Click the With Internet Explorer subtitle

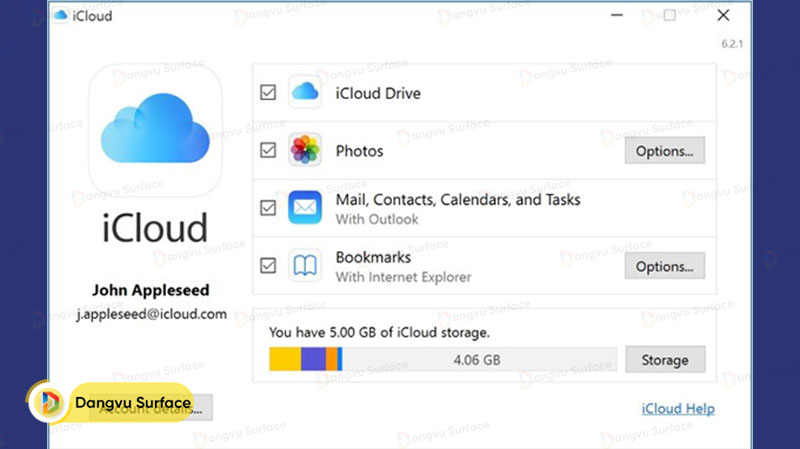click(x=403, y=277)
